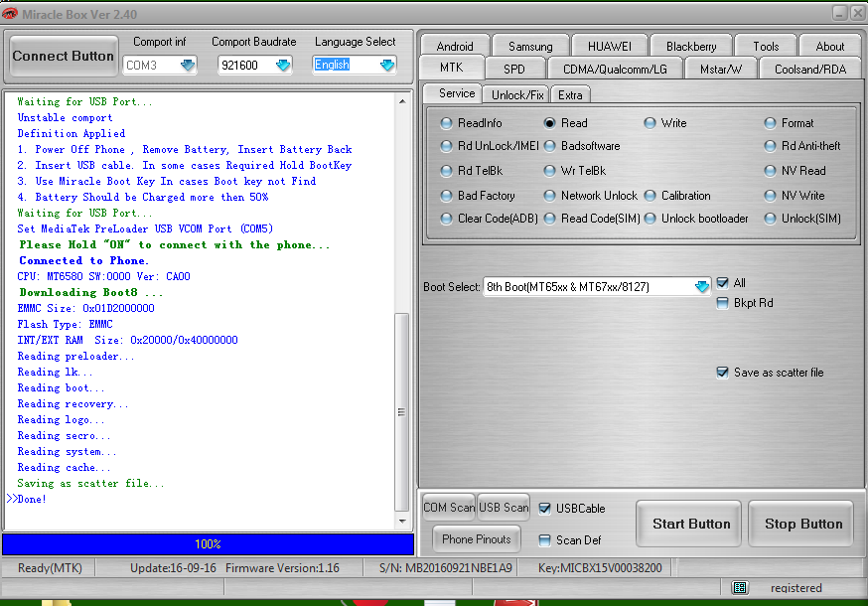The width and height of the screenshot is (868, 606).
Task: Select the Wr TelBk radio button
Action: (x=549, y=171)
